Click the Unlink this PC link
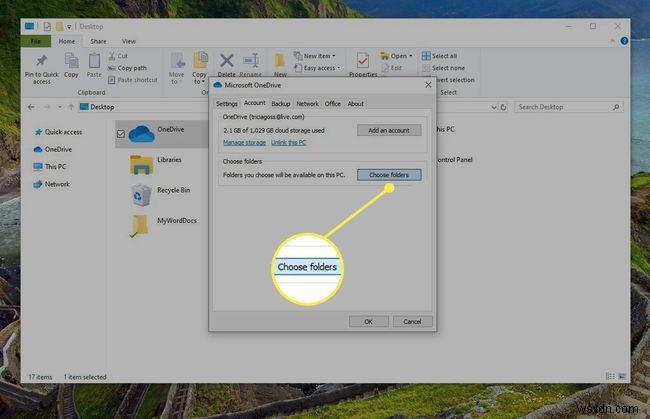The height and width of the screenshot is (419, 650). point(289,143)
